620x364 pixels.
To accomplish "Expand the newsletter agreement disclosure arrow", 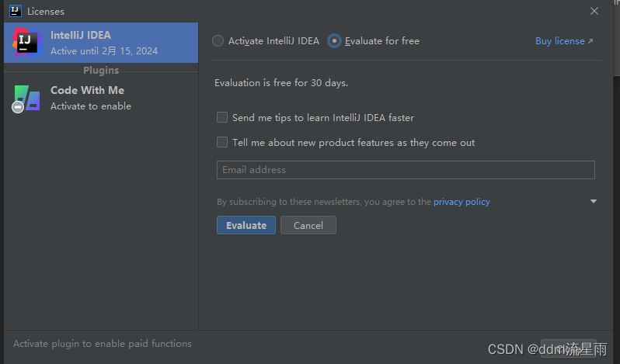I will [594, 202].
